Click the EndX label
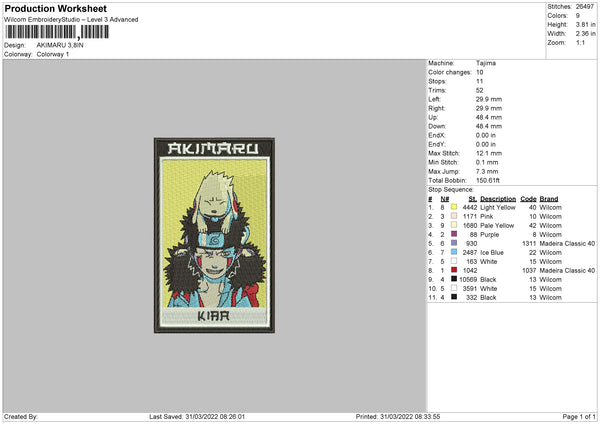Image resolution: width=600 pixels, height=424 pixels. pyautogui.click(x=437, y=135)
